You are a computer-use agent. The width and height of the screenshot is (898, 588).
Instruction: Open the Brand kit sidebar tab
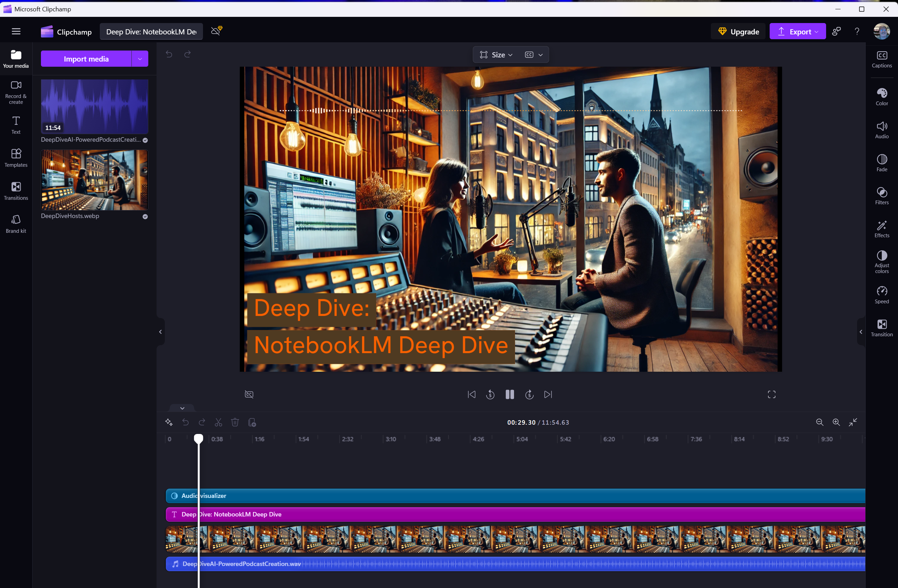coord(16,224)
